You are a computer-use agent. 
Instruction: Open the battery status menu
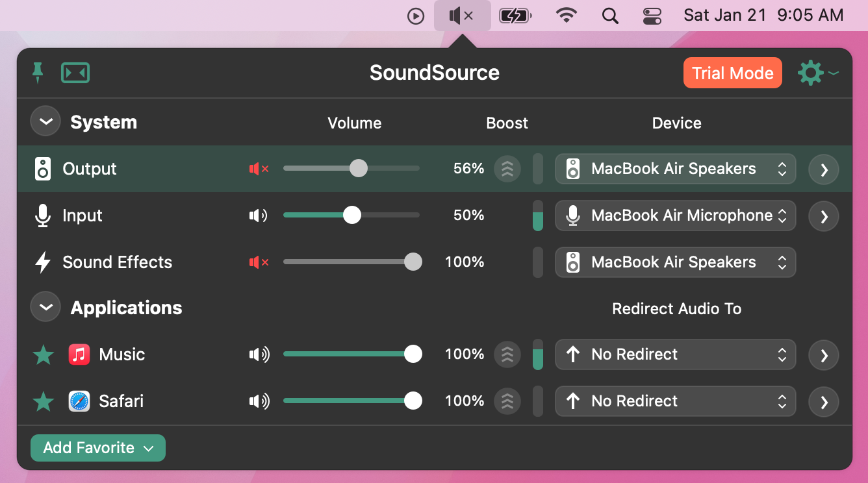pyautogui.click(x=515, y=16)
